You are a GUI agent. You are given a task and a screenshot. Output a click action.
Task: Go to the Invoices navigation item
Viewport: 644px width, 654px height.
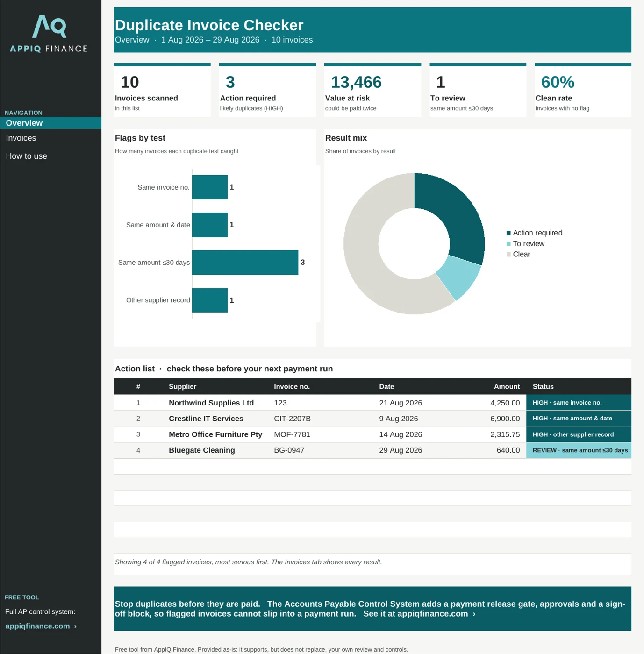click(x=21, y=138)
